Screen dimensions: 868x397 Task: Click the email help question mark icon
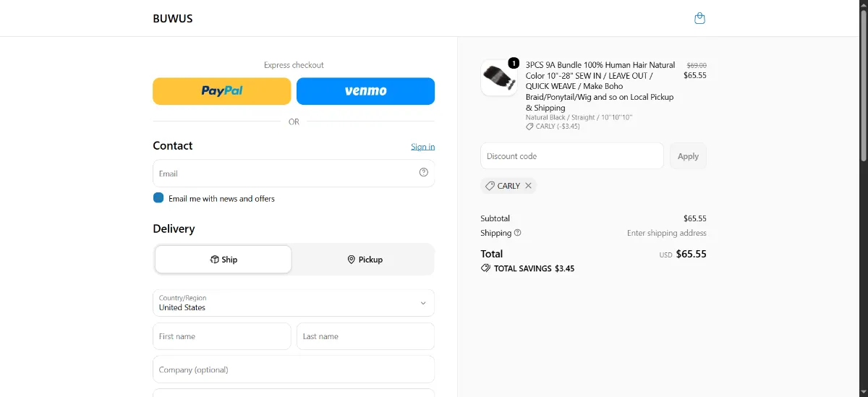tap(424, 172)
